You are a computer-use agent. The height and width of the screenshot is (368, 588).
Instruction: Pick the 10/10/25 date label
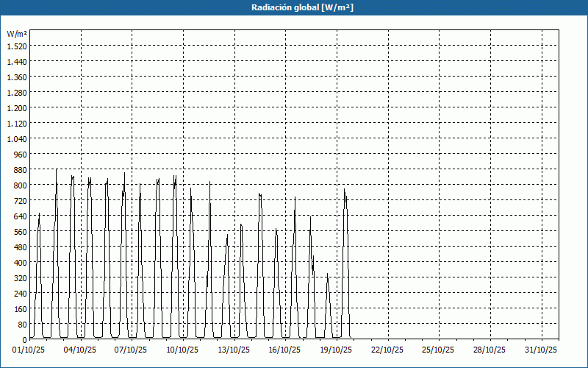pos(183,350)
